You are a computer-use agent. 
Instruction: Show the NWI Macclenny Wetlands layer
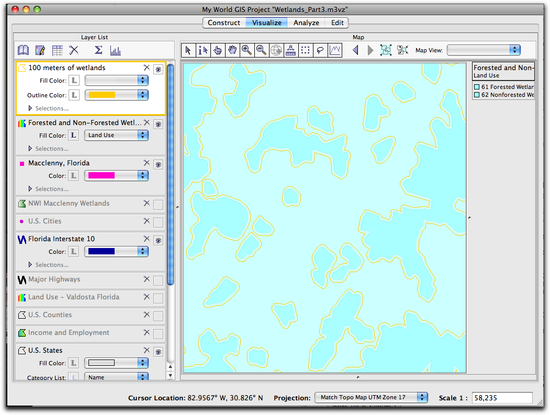[158, 205]
